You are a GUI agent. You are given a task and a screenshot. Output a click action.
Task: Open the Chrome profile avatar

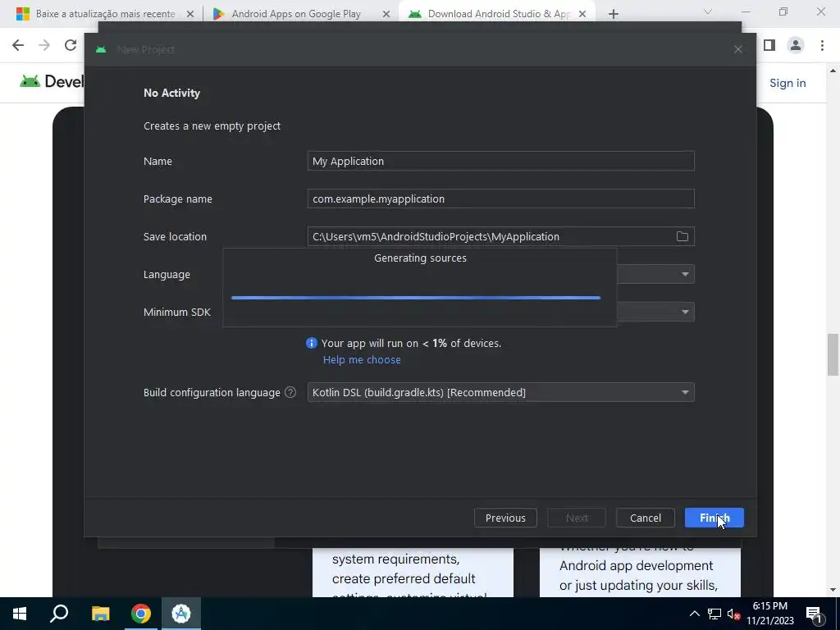(796, 45)
